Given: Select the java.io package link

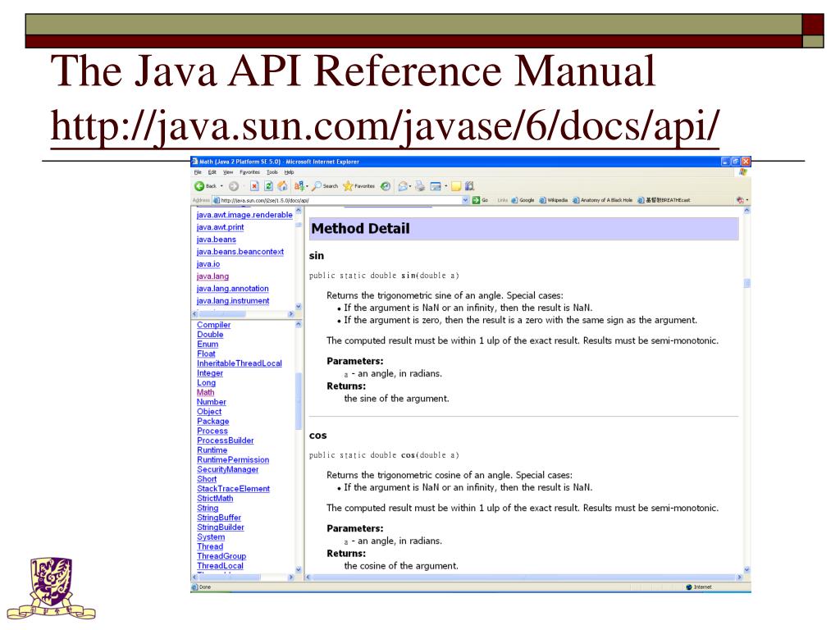Looking at the screenshot, I should coord(208,264).
